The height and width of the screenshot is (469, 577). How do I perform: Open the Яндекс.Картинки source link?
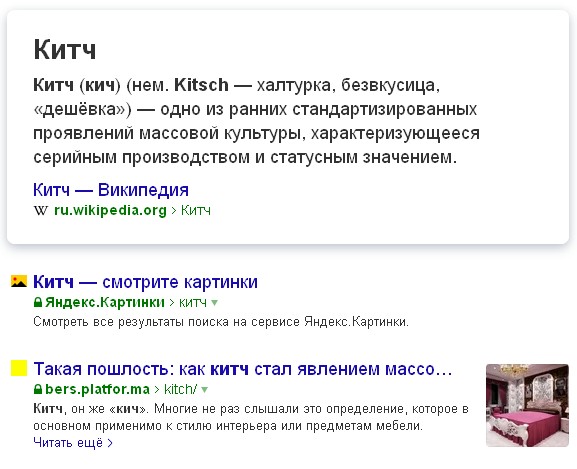(x=105, y=302)
